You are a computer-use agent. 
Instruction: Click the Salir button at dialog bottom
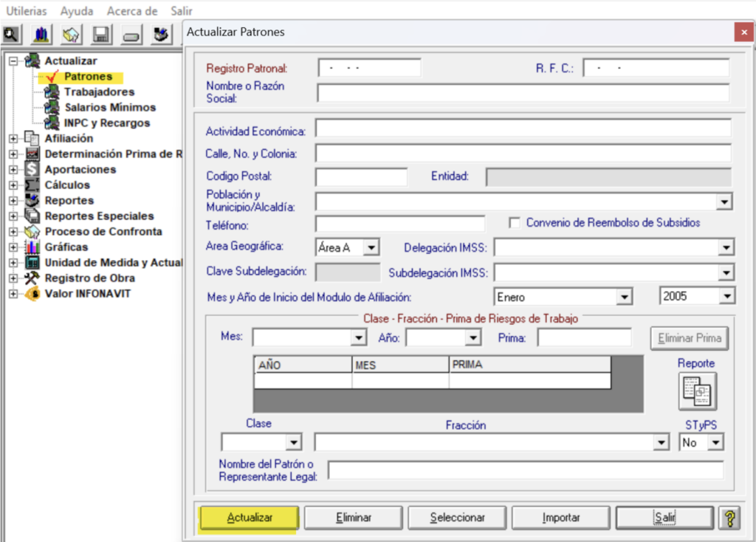click(665, 518)
